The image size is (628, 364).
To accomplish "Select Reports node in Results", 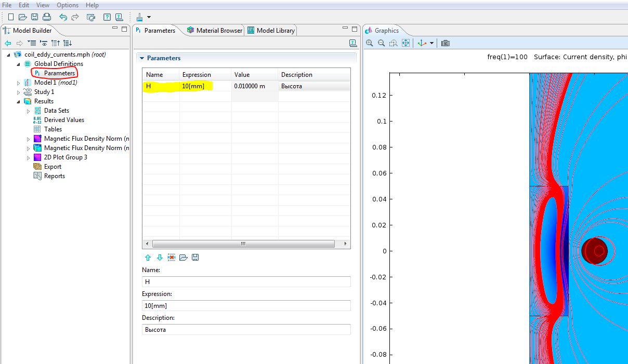I will point(54,176).
